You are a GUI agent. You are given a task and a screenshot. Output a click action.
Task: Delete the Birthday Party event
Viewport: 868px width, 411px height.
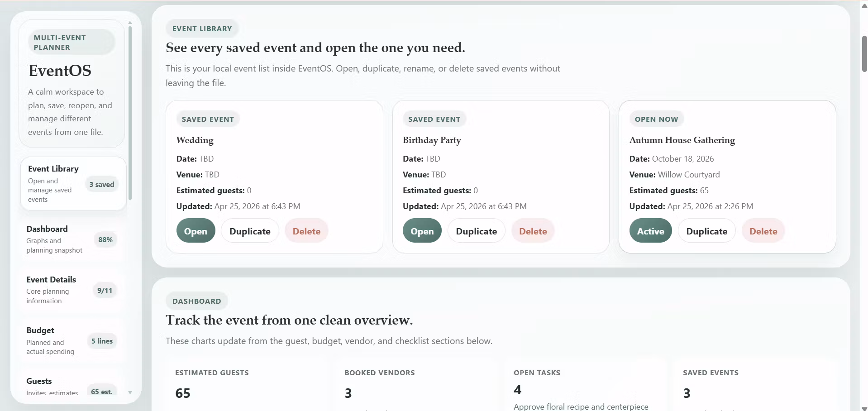pyautogui.click(x=533, y=231)
